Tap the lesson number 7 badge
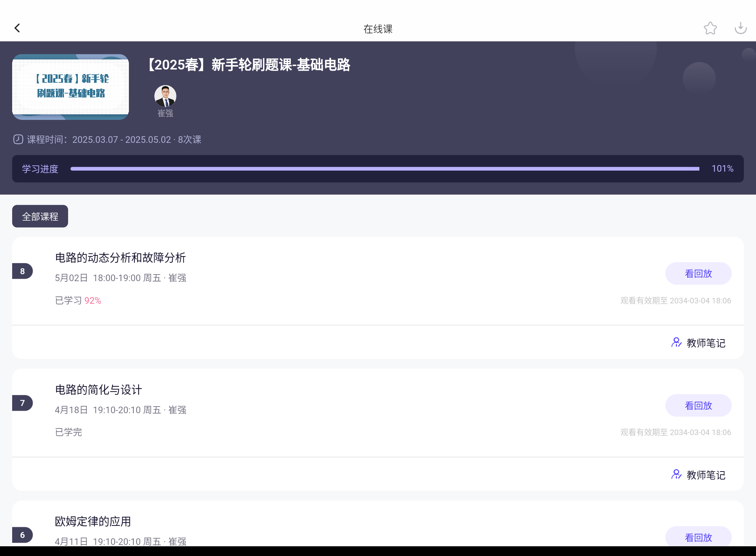The width and height of the screenshot is (756, 556). pos(23,403)
